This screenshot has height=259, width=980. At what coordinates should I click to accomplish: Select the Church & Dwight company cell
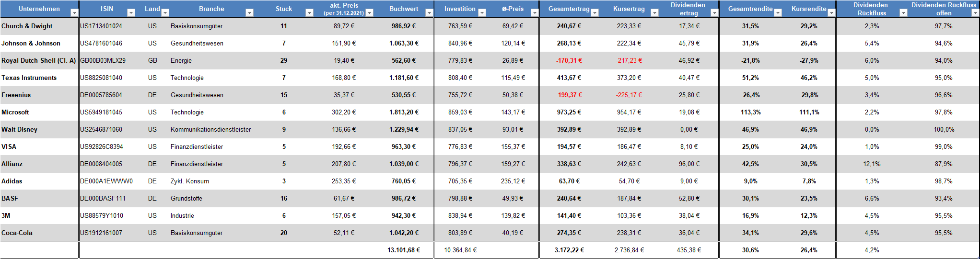tap(39, 26)
